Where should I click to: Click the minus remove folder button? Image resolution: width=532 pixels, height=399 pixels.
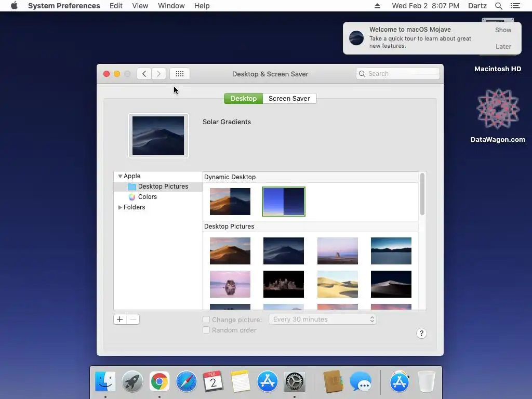pos(133,320)
